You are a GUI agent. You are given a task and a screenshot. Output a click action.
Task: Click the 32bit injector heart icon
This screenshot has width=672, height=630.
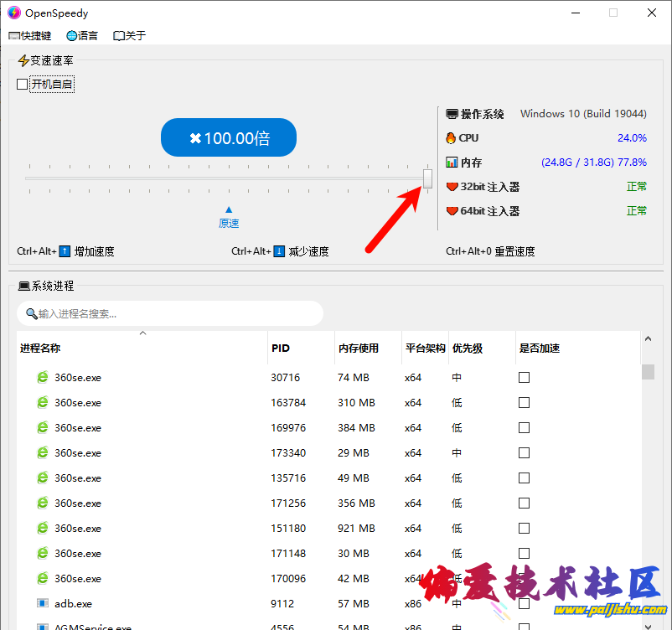(x=452, y=187)
